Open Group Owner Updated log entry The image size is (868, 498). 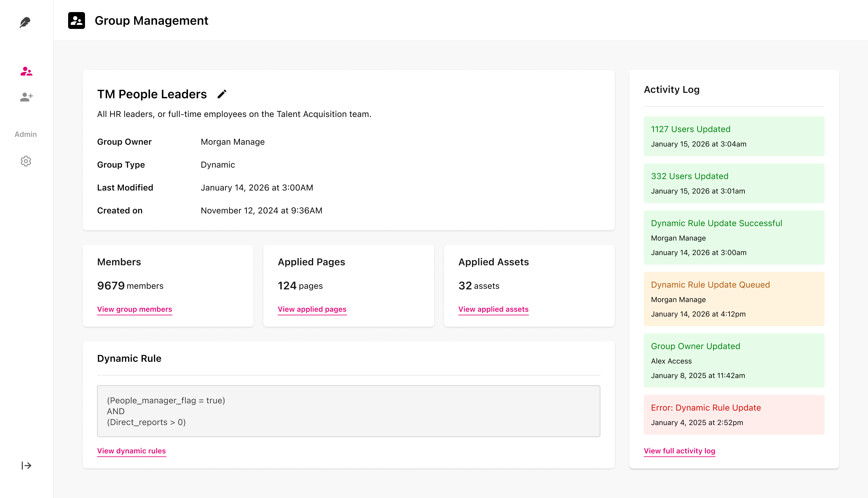[x=734, y=361]
